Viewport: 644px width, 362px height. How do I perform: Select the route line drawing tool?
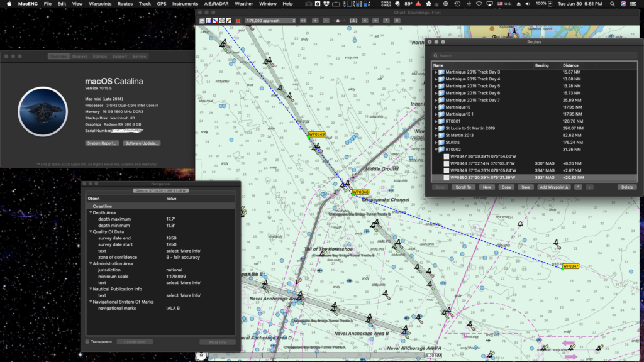[x=215, y=21]
